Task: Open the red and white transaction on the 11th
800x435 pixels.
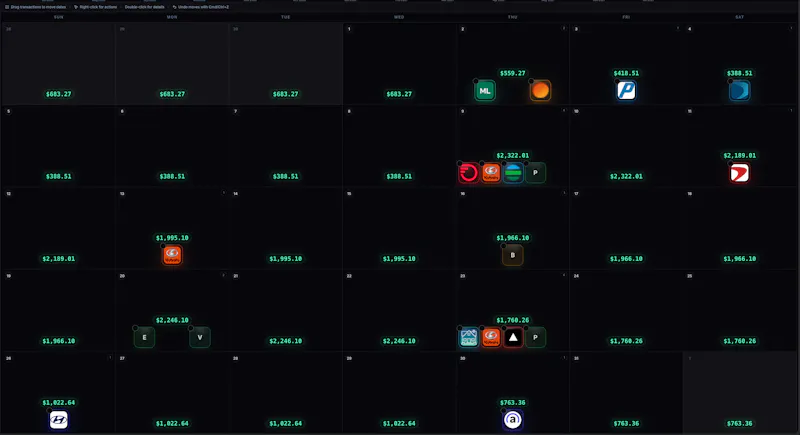Action: pyautogui.click(x=739, y=173)
